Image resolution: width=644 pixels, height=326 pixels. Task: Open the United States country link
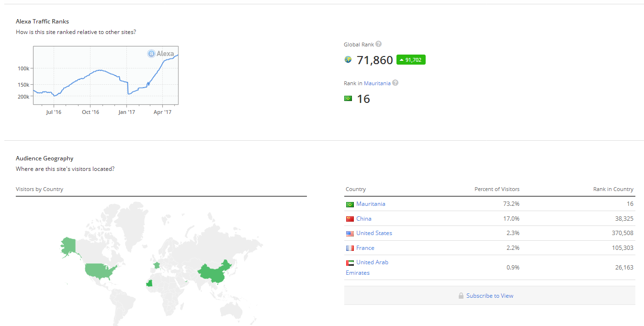click(374, 233)
